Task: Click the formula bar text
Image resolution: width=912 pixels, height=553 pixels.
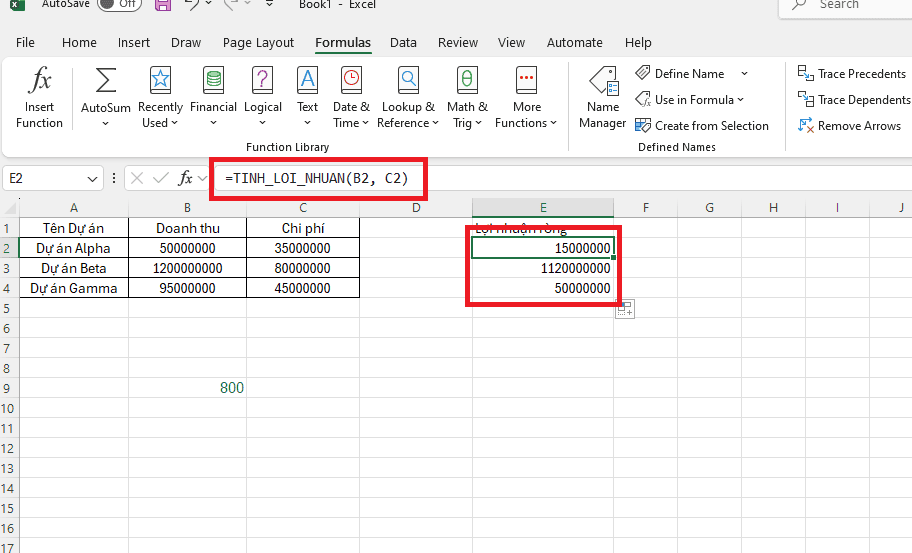Action: (317, 178)
